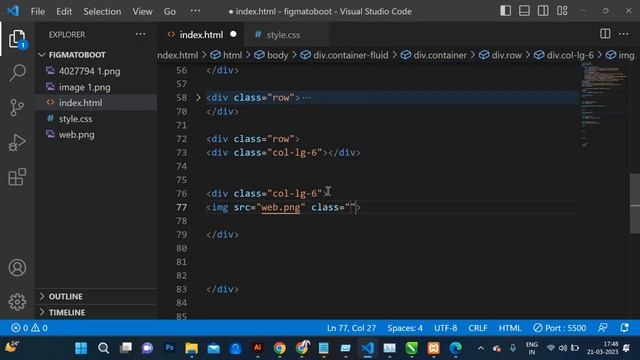
Task: Open Explorer Views and More Actions ellipsis
Action: (140, 34)
